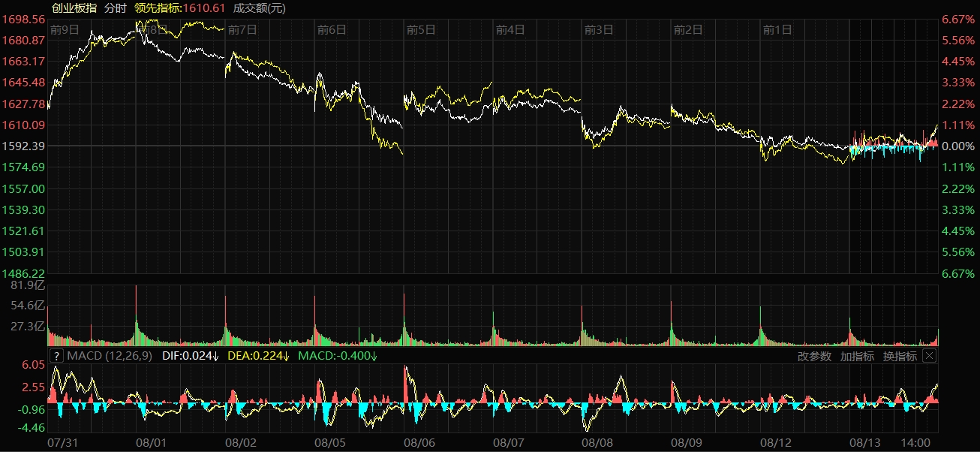The image size is (980, 452).
Task: Select the 前2日 day marker
Action: (689, 30)
